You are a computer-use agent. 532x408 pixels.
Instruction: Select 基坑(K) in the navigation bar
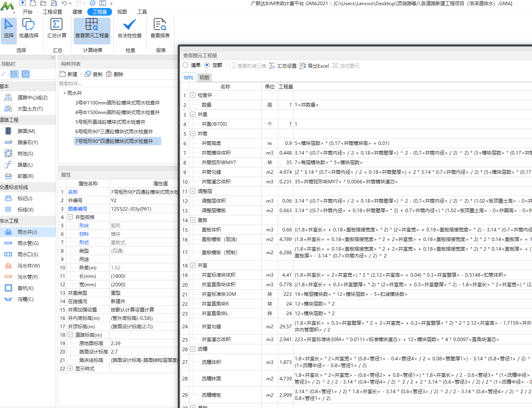pyautogui.click(x=27, y=288)
